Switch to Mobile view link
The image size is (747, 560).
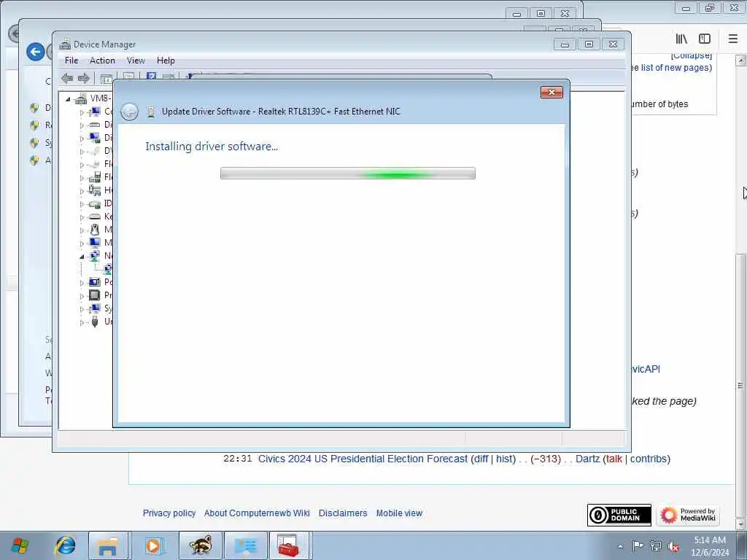tap(399, 513)
